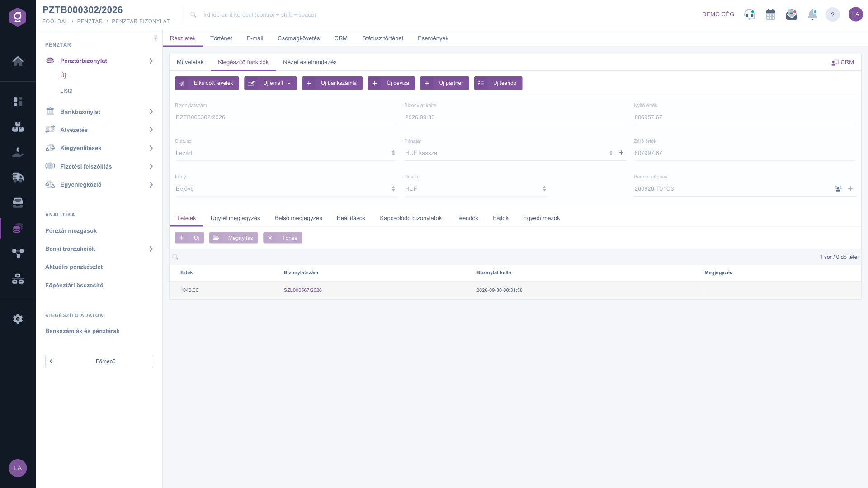The height and width of the screenshot is (488, 868).
Task: Open the inbox tray icon in sidebar
Action: point(18,202)
